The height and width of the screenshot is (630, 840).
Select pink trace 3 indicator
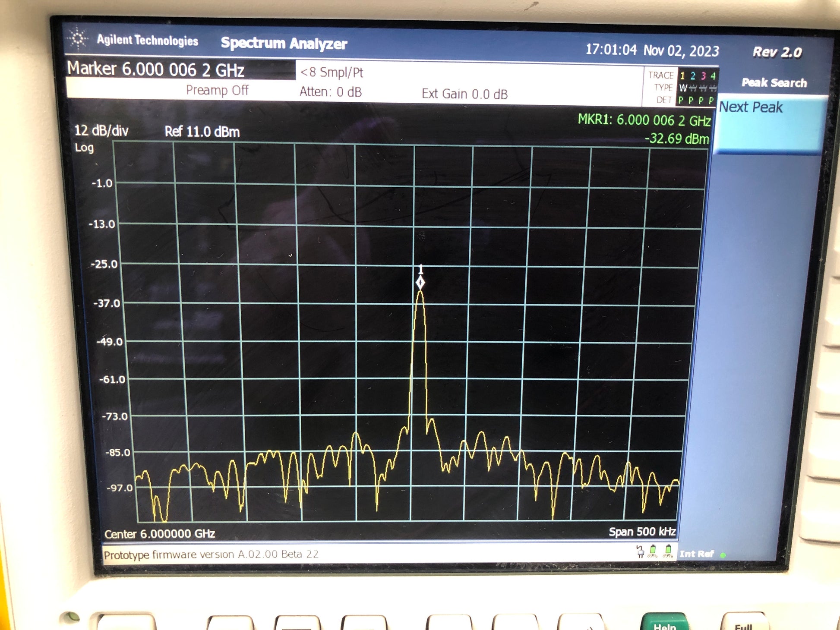tap(703, 76)
